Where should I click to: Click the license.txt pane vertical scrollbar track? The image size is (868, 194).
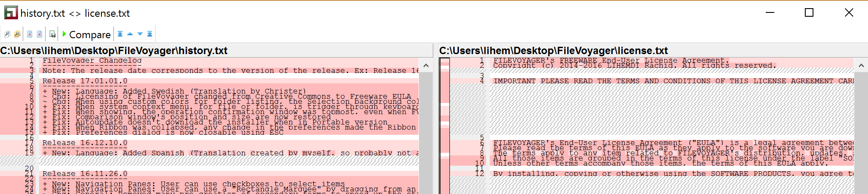pyautogui.click(x=861, y=133)
